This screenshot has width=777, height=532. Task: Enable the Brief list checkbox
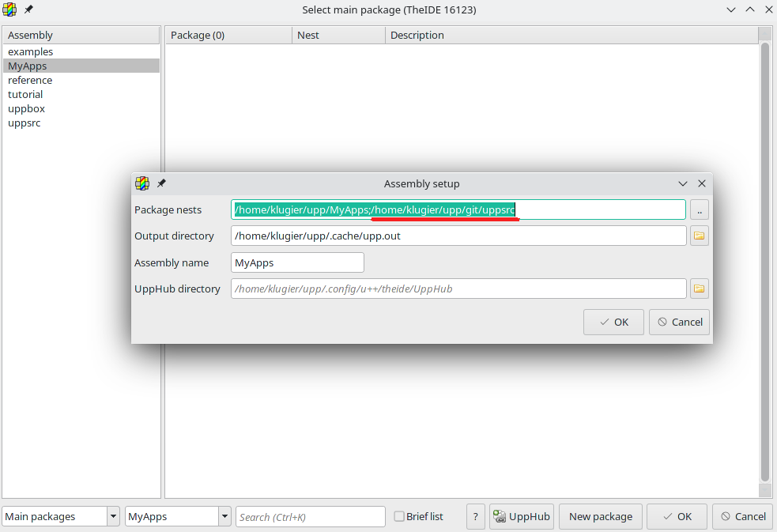pos(399,516)
